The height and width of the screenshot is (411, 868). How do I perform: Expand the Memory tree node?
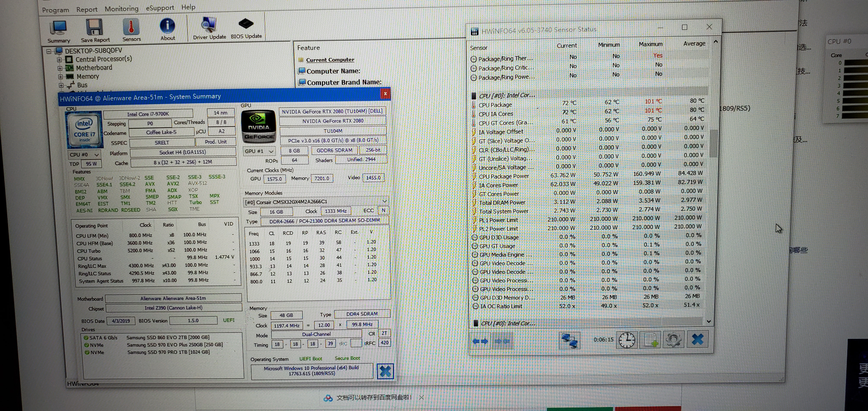(x=61, y=77)
